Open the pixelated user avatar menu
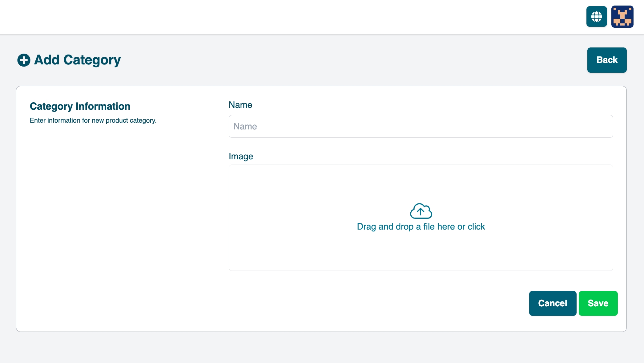The width and height of the screenshot is (644, 363). click(x=622, y=17)
